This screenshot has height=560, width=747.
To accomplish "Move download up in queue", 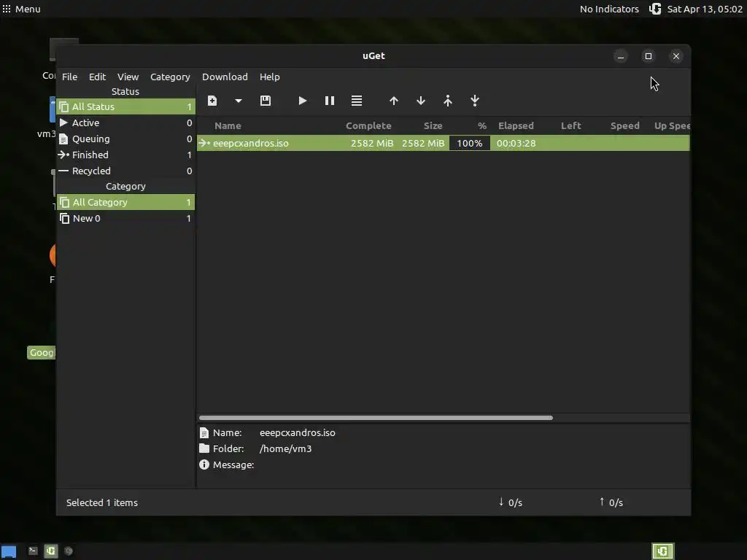I will click(x=393, y=101).
